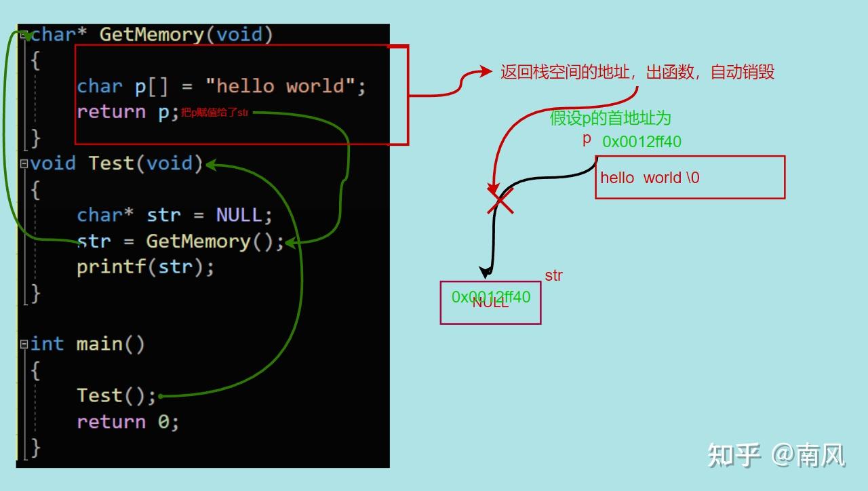Collapse the void Test function fold marker
The height and width of the screenshot is (491, 868).
(x=24, y=163)
